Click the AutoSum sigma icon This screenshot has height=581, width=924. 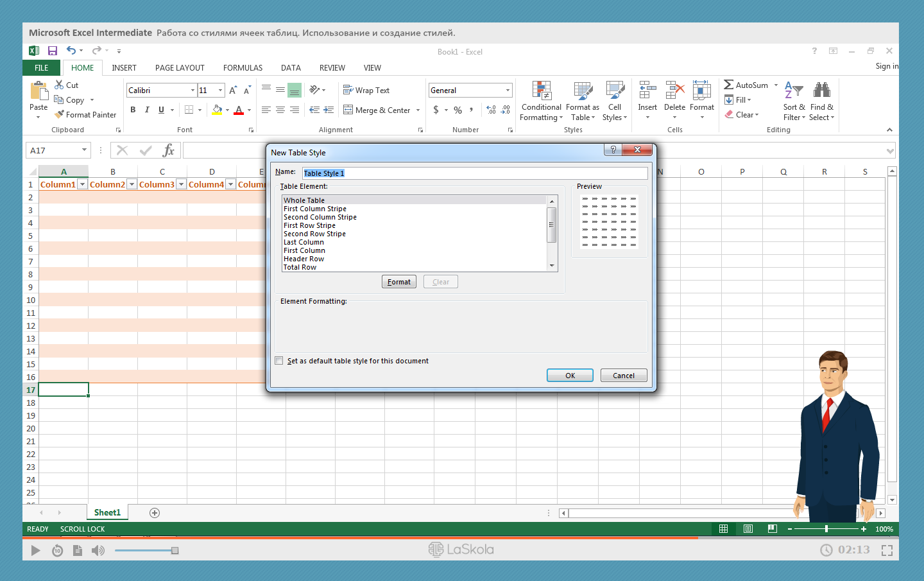click(x=729, y=85)
